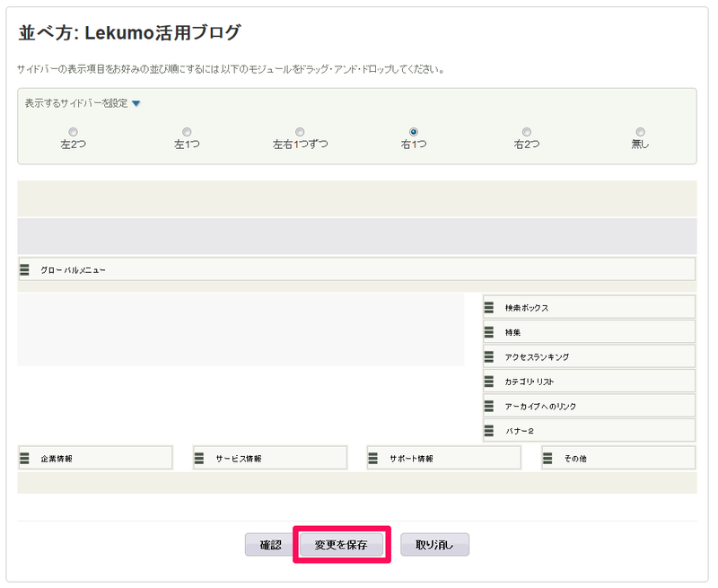Click drag handle of 企業情報 module
This screenshot has height=588, width=718.
click(25, 458)
